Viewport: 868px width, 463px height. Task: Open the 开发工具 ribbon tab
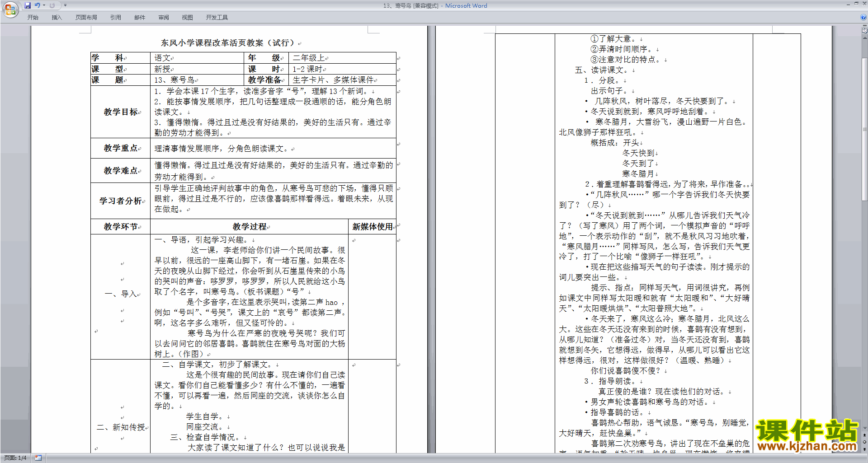[x=217, y=18]
